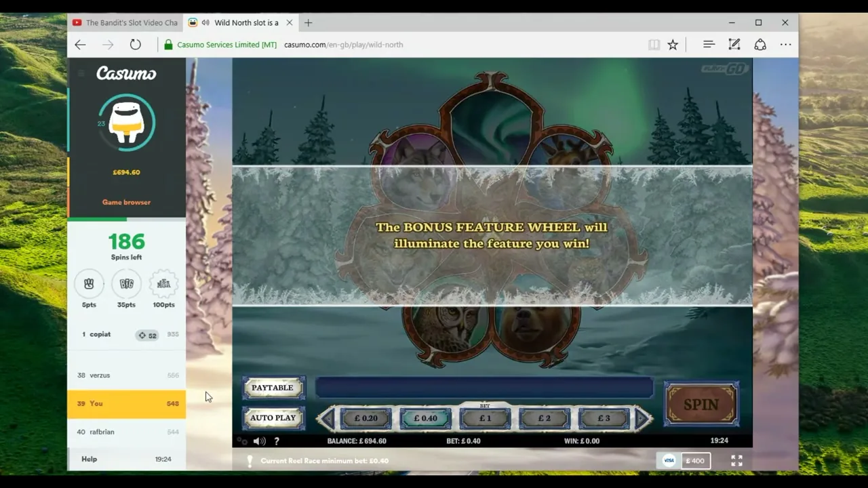Close the Wild North slot tab
Screen dimensions: 868x488
[x=290, y=22]
